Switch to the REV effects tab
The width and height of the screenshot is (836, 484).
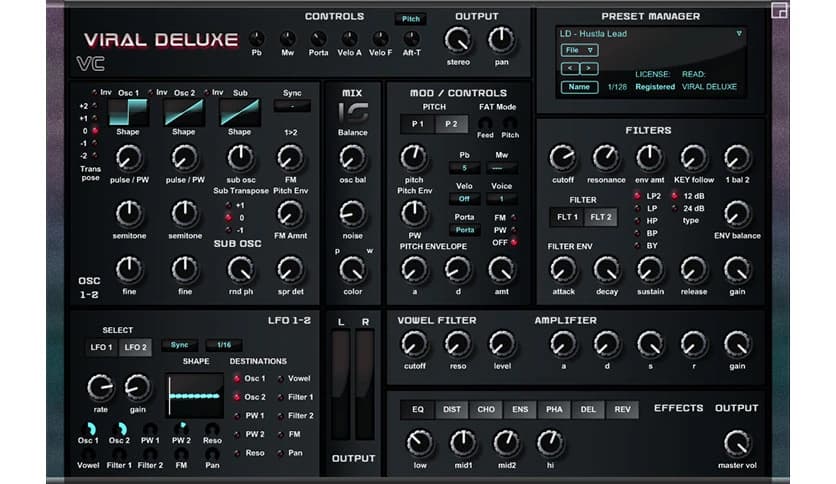622,409
